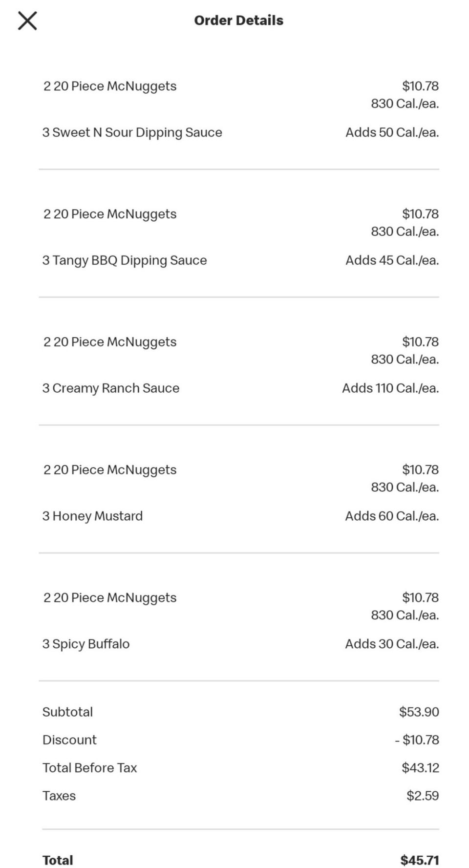Click the McNuggets item above Sweet N Sour sauce
This screenshot has width=469, height=868.
(110, 86)
